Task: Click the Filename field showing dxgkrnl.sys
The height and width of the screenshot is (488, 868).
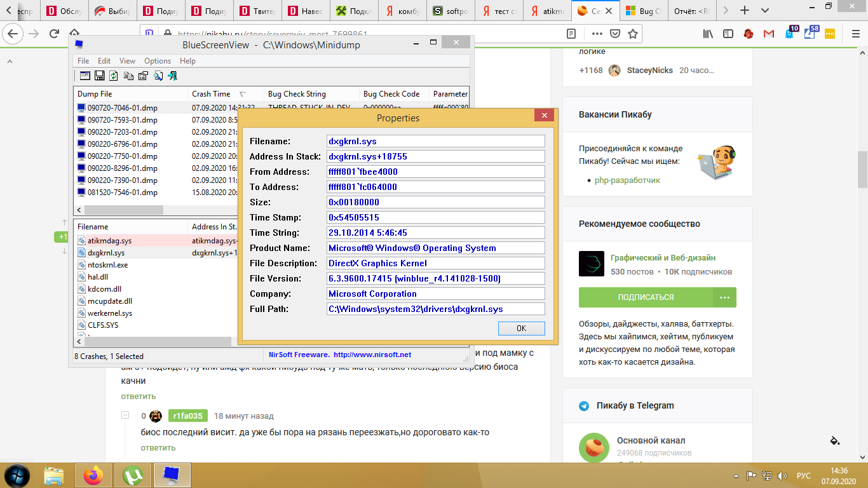Action: [x=435, y=141]
